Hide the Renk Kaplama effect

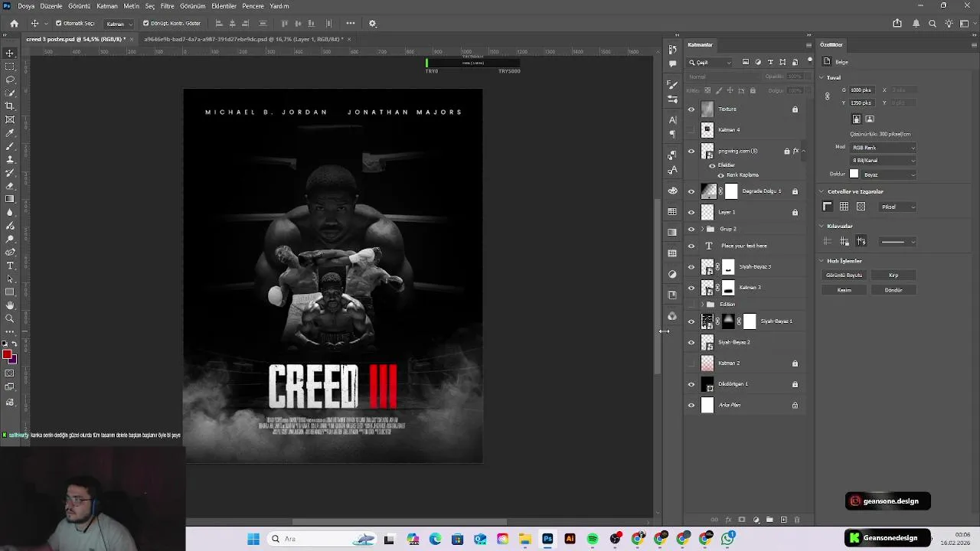coord(720,175)
